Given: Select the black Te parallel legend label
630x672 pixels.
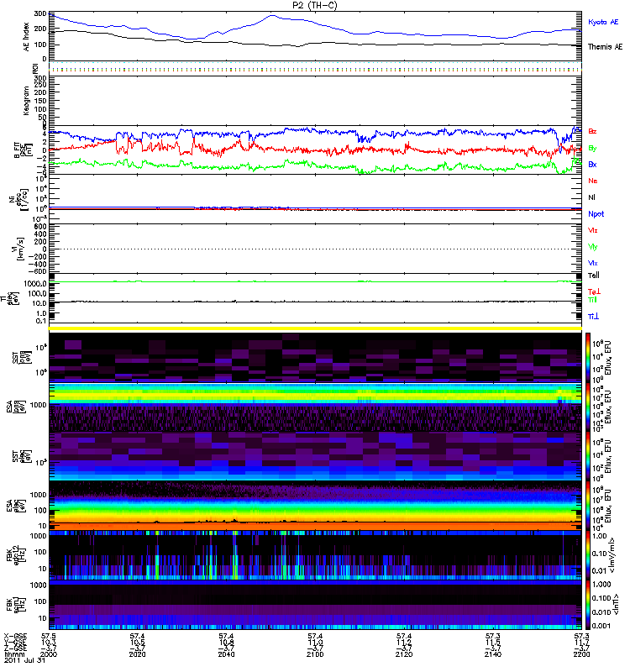Looking at the screenshot, I should click(594, 276).
